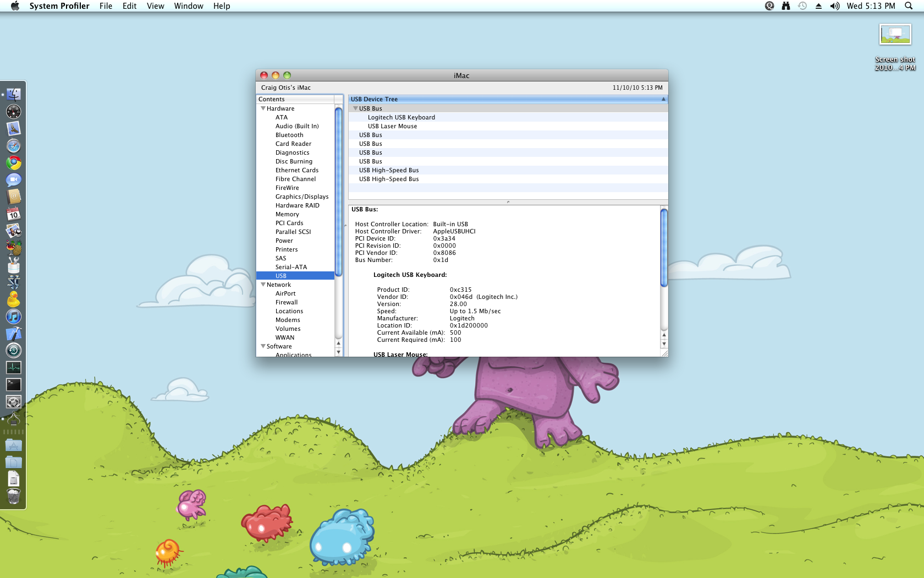Open Spotlight search in the menu bar
The width and height of the screenshot is (924, 578).
pyautogui.click(x=909, y=6)
